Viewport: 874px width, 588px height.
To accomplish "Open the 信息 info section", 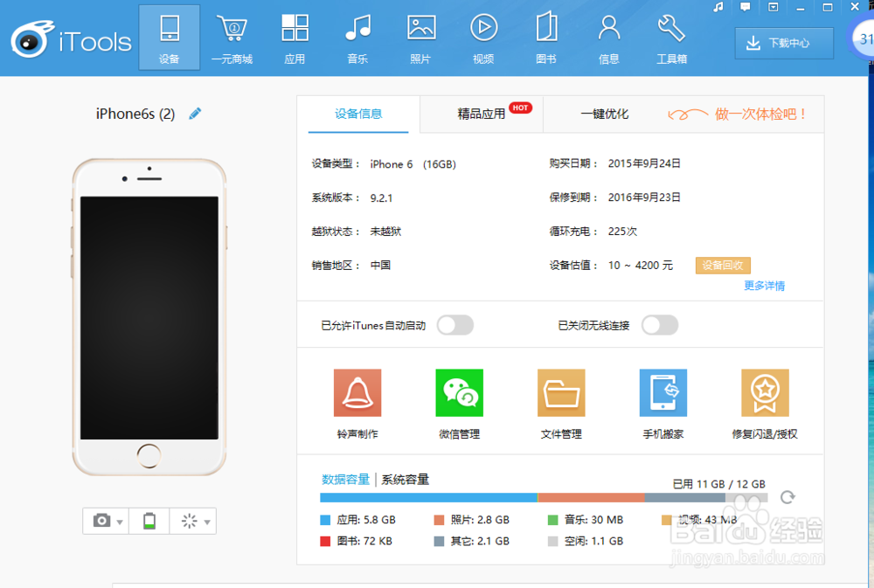I will click(x=608, y=38).
